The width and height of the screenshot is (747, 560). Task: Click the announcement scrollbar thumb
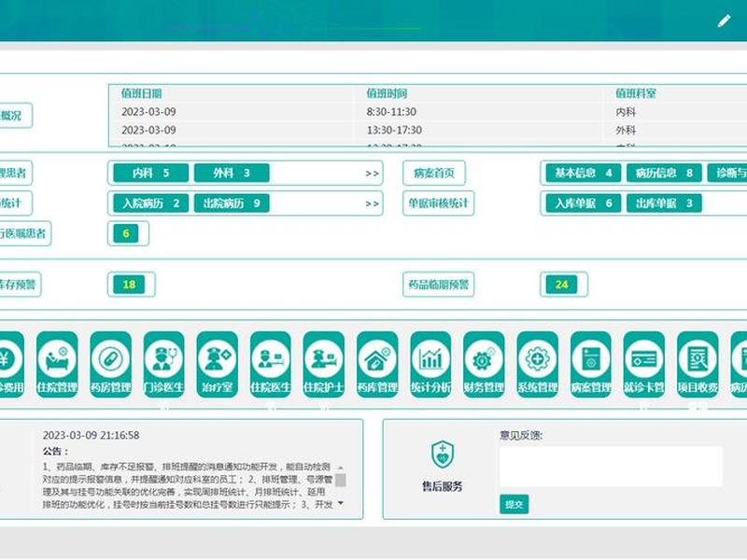pyautogui.click(x=341, y=480)
